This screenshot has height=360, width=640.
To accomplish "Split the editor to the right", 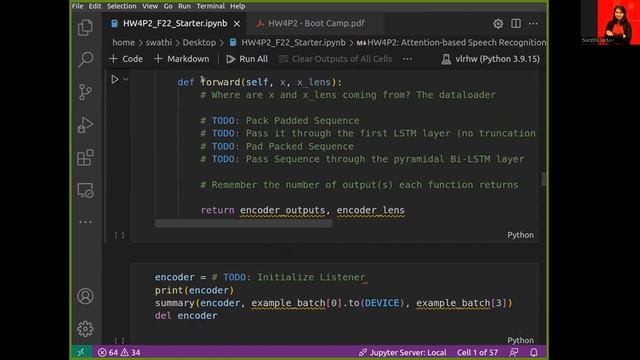I will pyautogui.click(x=516, y=24).
